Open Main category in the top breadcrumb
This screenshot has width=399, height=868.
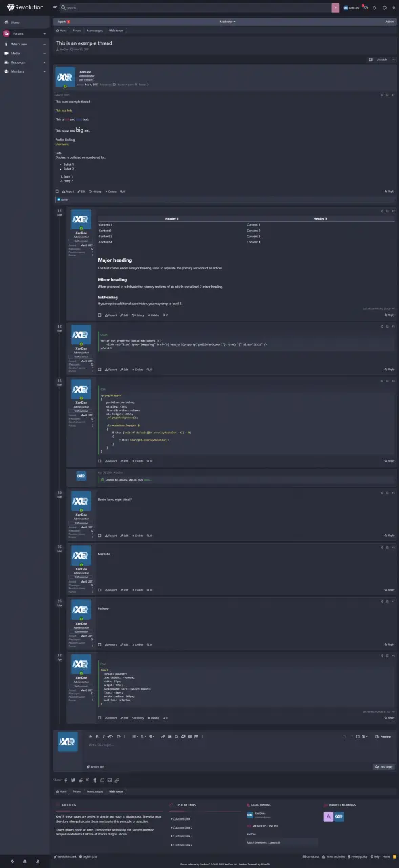tap(95, 31)
